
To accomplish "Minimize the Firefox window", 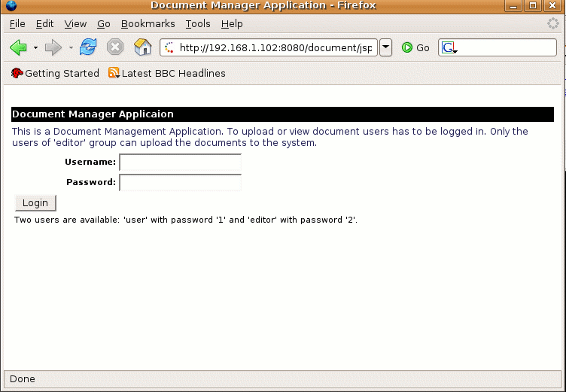I will pyautogui.click(x=513, y=5).
